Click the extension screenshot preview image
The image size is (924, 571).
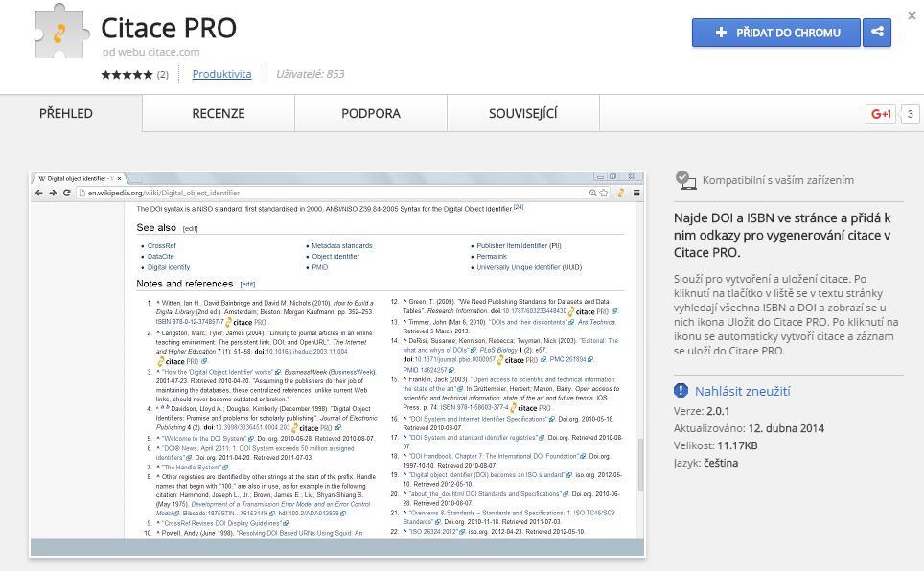click(337, 364)
